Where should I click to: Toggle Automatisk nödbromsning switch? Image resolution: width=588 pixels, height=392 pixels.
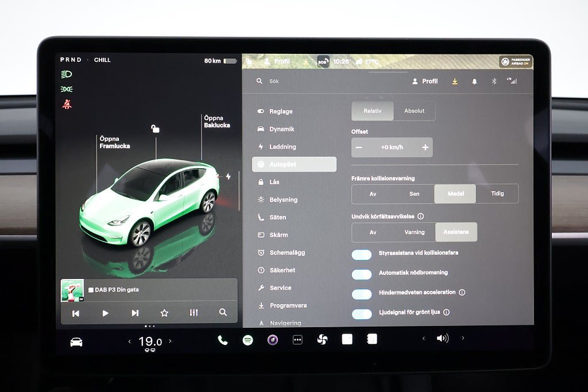click(362, 274)
